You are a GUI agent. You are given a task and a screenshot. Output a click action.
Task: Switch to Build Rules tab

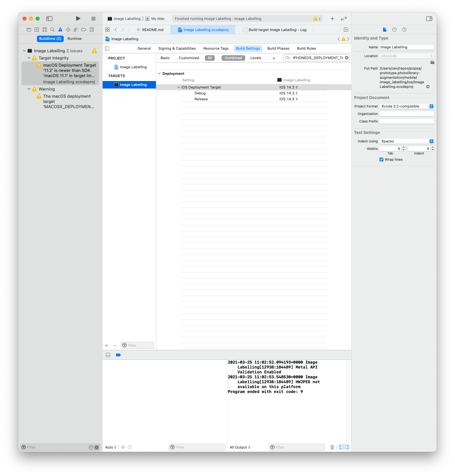tap(307, 48)
